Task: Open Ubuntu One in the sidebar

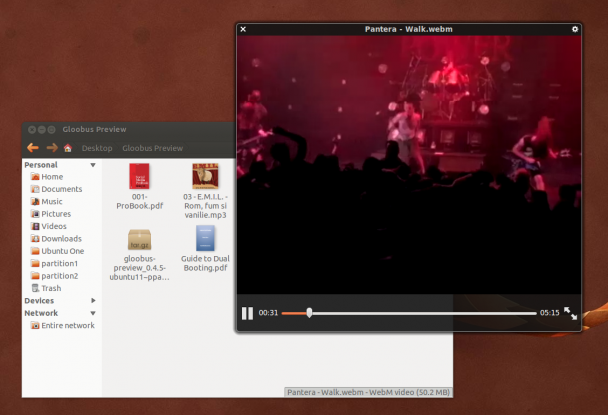Action: [62, 251]
